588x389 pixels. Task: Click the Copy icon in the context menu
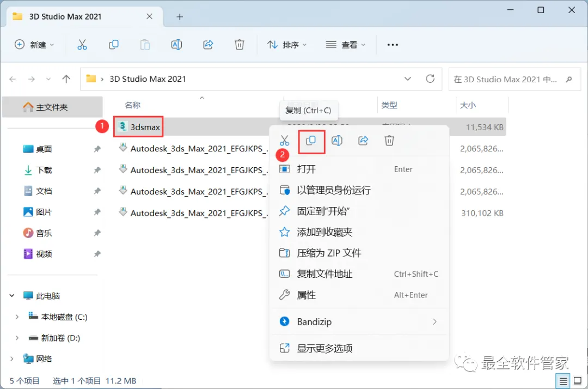click(x=310, y=141)
